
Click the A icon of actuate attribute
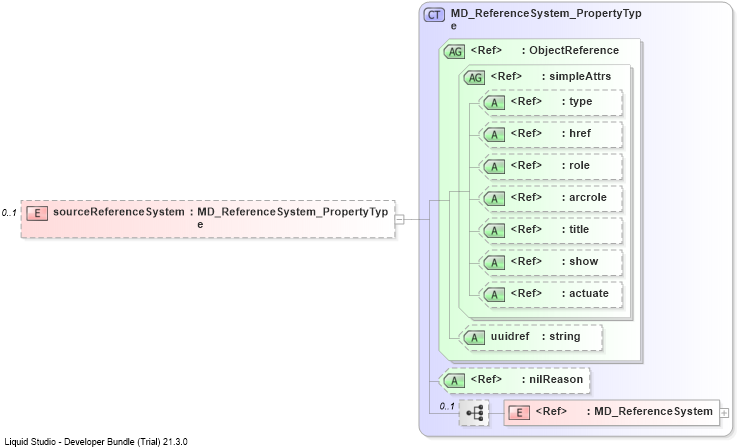tap(494, 294)
